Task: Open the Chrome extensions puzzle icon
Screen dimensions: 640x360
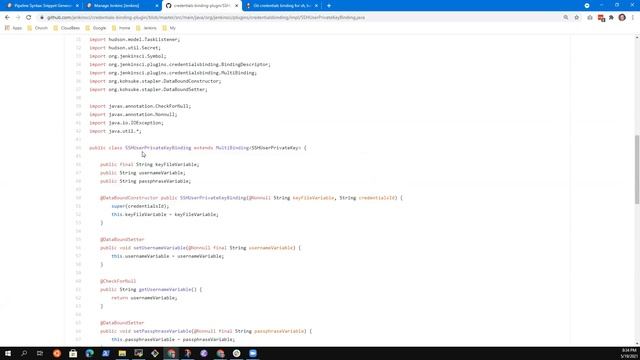Action: [x=611, y=18]
